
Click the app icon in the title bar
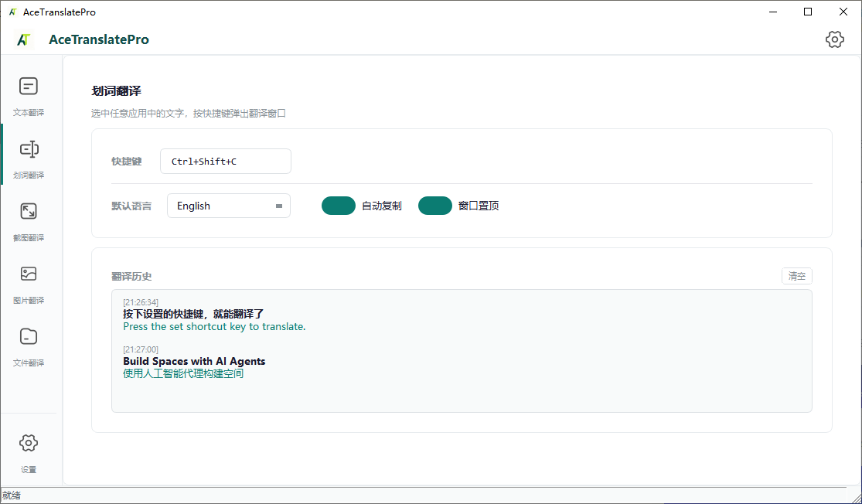(x=12, y=12)
